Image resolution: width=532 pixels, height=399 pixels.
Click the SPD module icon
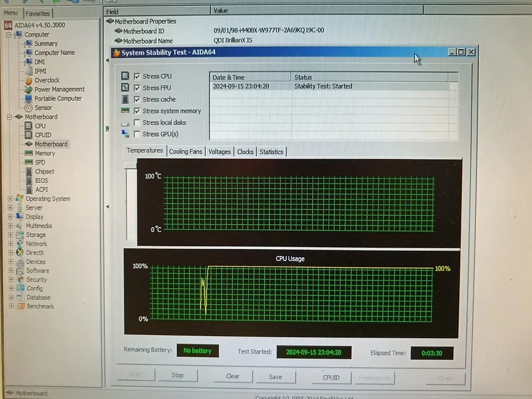(x=29, y=162)
